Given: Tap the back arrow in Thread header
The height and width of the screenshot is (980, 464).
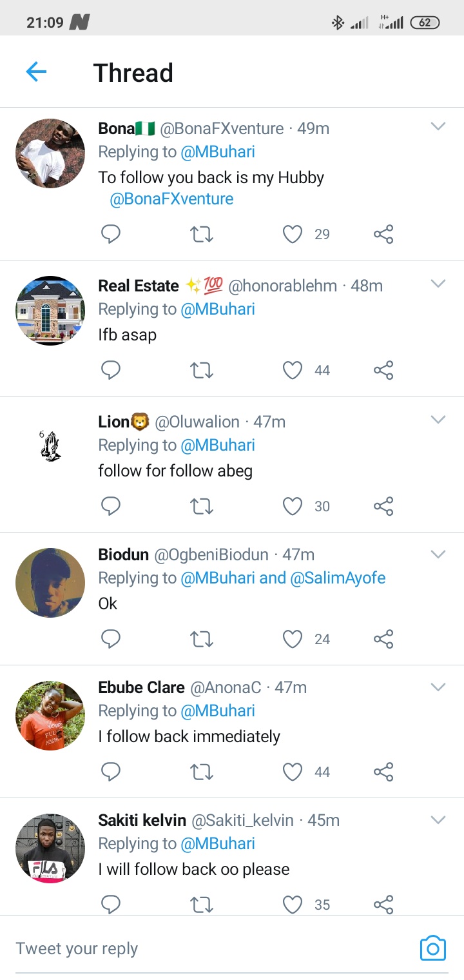Looking at the screenshot, I should click(x=36, y=72).
